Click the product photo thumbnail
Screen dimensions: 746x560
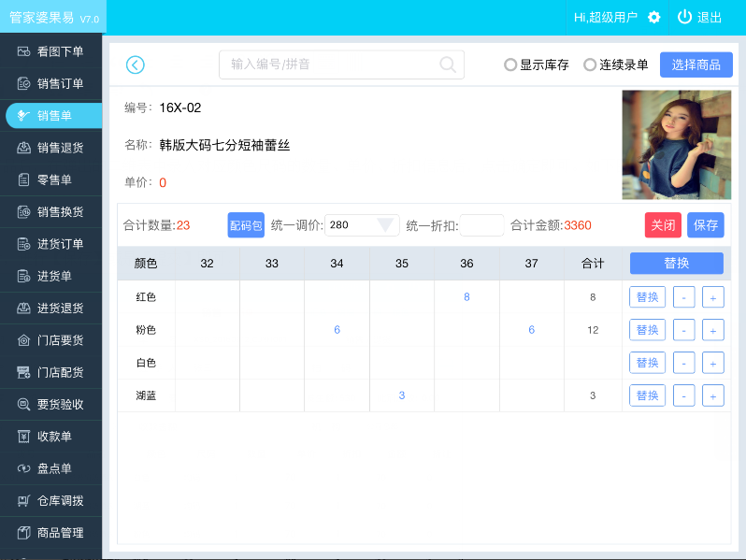[x=677, y=145]
